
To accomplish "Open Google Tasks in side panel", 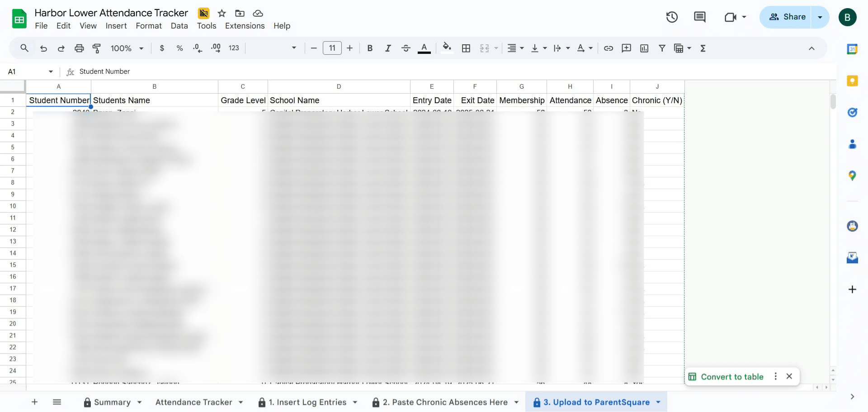I will (852, 112).
